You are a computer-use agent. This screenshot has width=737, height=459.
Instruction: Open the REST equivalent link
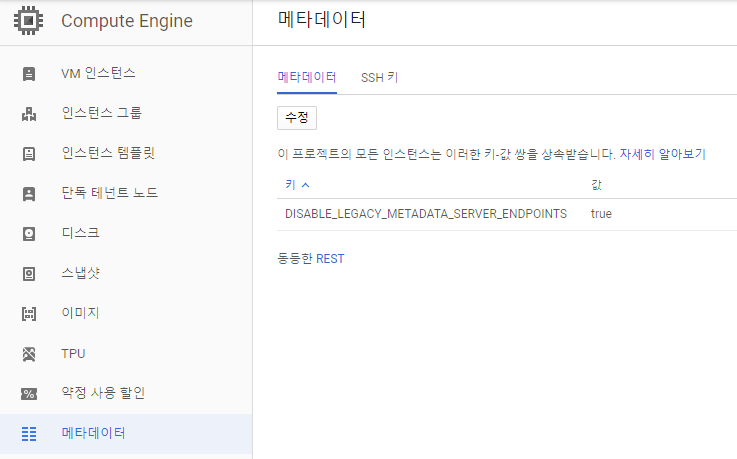click(330, 259)
